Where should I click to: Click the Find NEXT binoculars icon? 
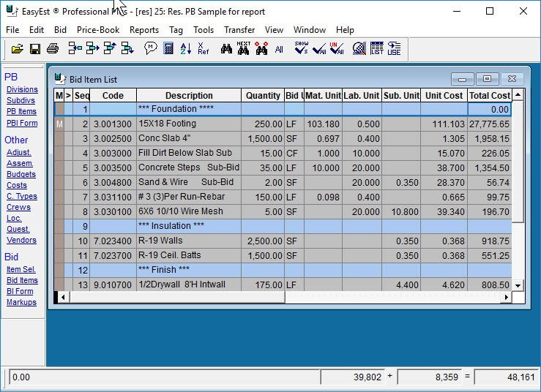coord(244,48)
